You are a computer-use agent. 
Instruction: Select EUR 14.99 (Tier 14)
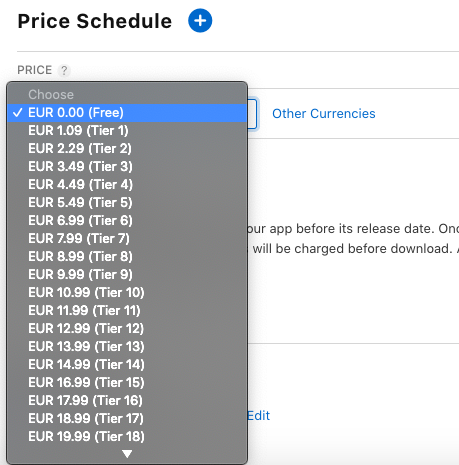pyautogui.click(x=127, y=365)
